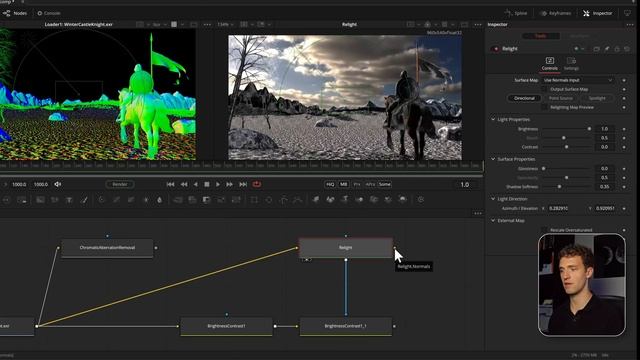Collapse the Surface Properties section
This screenshot has height=360, width=640.
(493, 159)
